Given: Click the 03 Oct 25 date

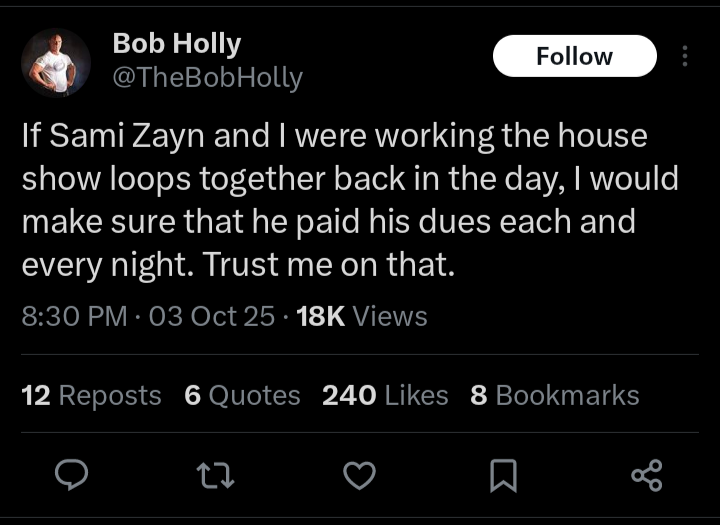Looking at the screenshot, I should [211, 316].
